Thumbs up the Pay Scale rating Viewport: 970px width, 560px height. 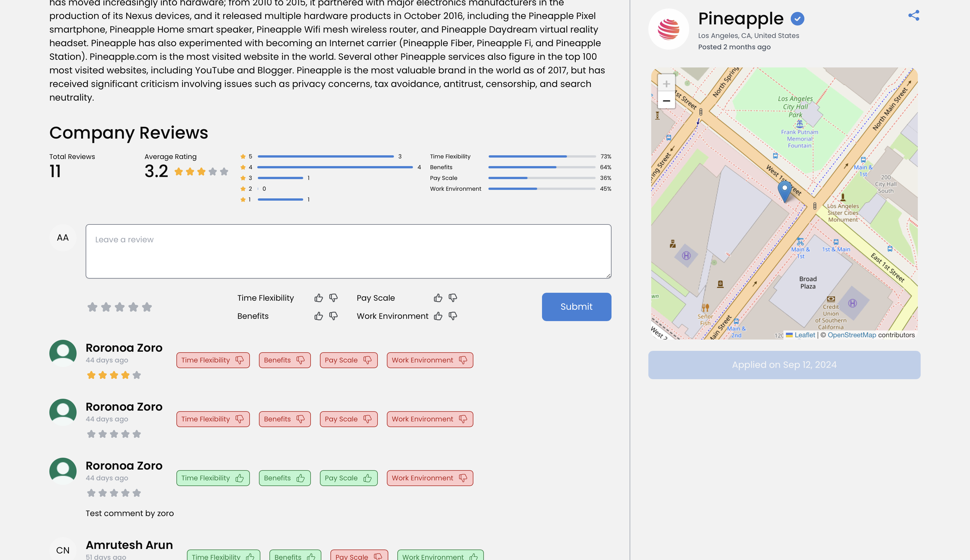point(438,298)
